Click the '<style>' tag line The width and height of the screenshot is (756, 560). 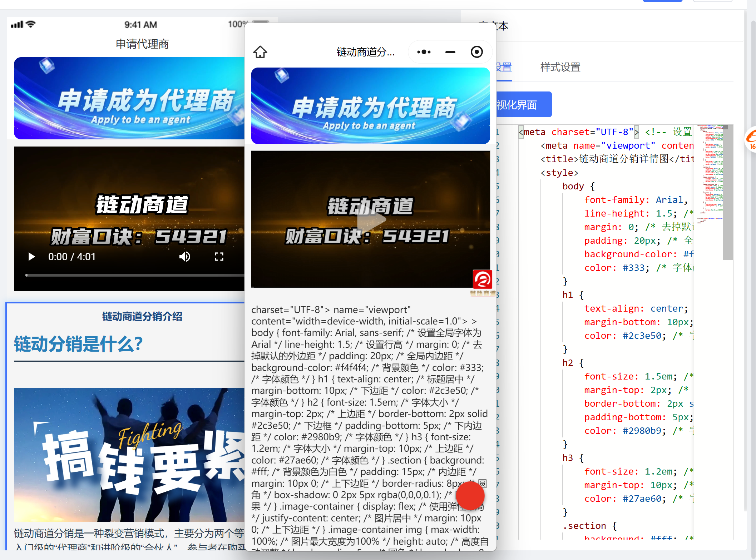pyautogui.click(x=559, y=173)
